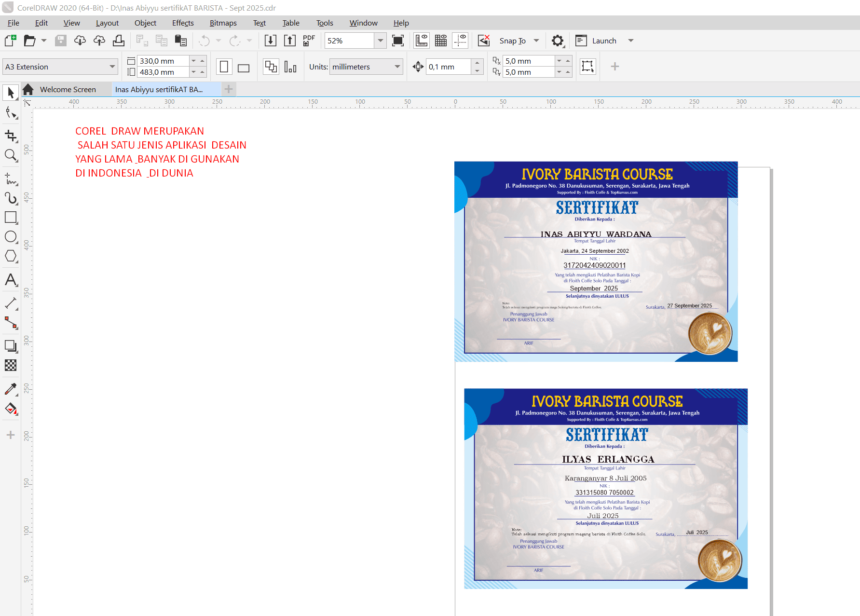Open the A3 Extension page size dropdown
860x616 pixels.
(x=112, y=67)
